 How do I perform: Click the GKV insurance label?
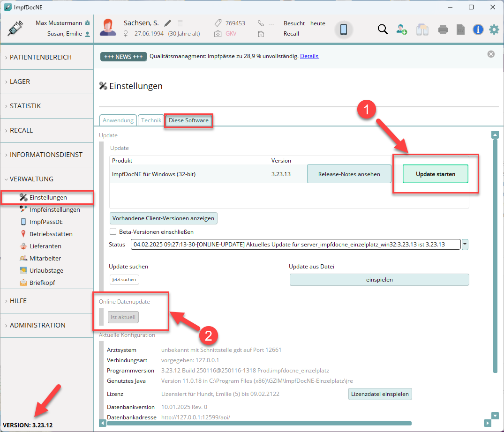231,34
